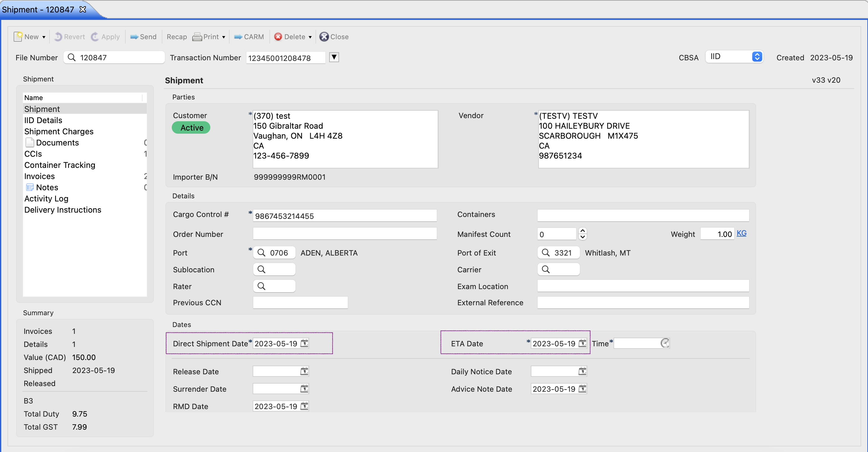Click the Customer address box
Screen dimensions: 868x452
click(x=345, y=139)
